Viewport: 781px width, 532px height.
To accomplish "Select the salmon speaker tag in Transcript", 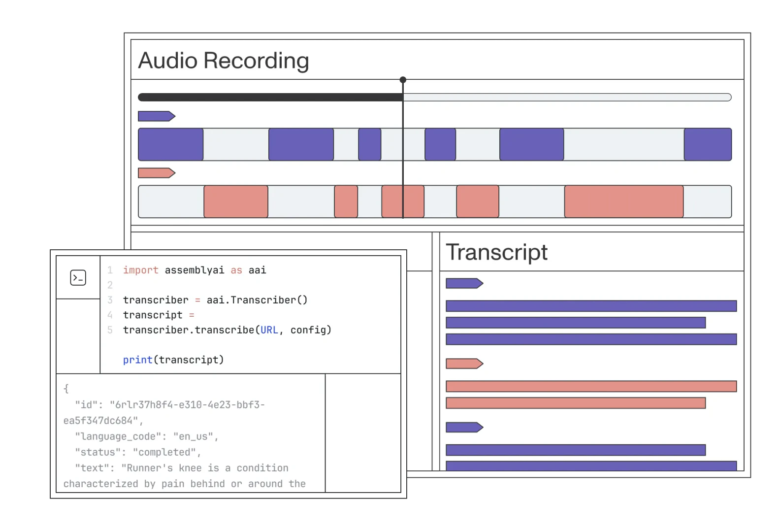I will (464, 364).
